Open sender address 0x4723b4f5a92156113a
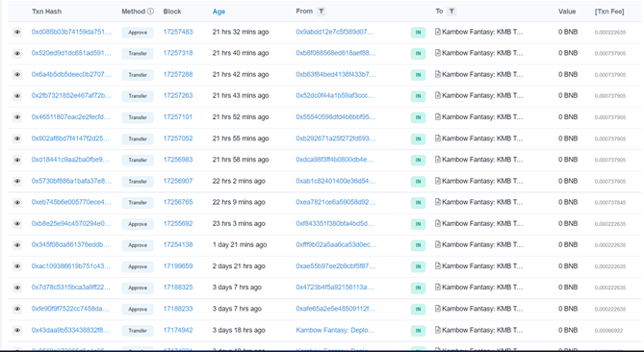This screenshot has height=352, width=644. [x=335, y=288]
